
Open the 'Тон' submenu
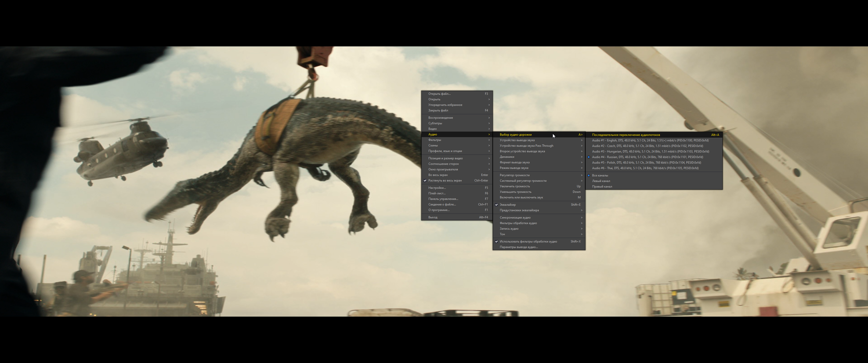539,234
